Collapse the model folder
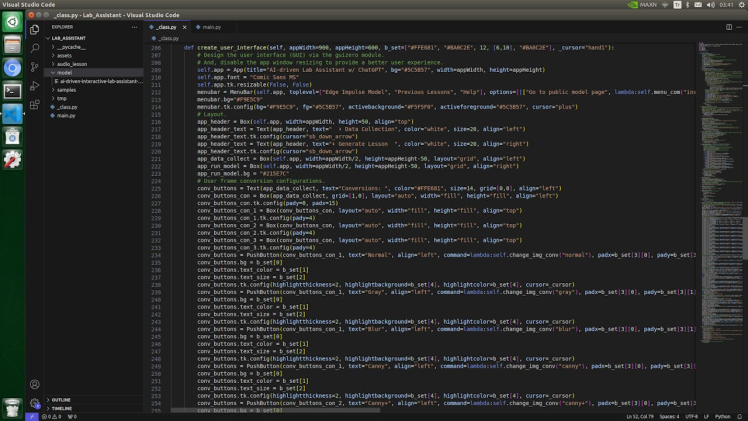748x421 pixels. (x=64, y=72)
